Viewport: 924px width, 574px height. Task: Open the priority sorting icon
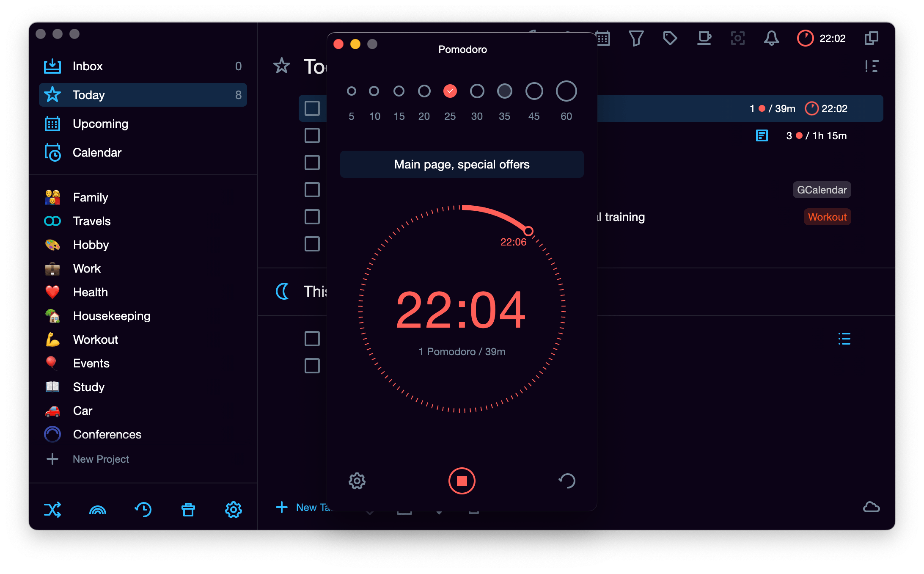point(872,66)
